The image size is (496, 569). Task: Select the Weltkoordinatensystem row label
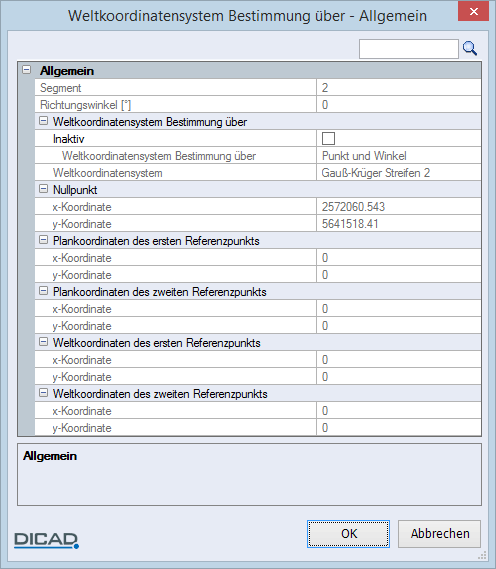(x=107, y=173)
